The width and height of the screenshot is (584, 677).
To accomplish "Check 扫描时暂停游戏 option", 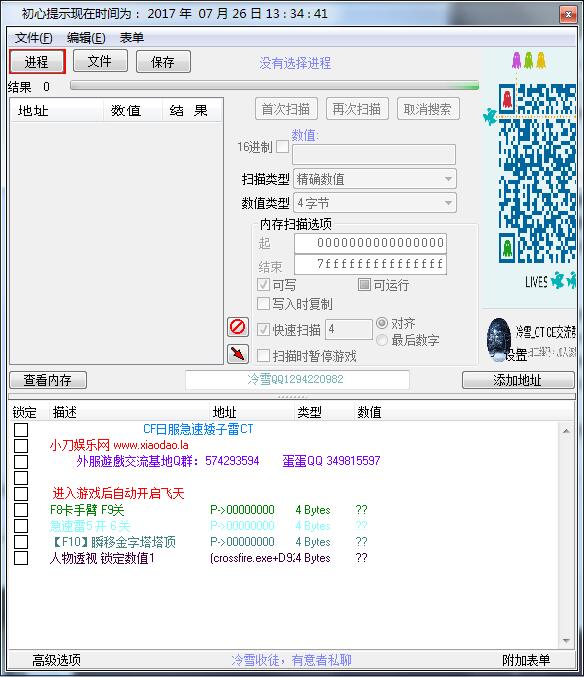I will [263, 356].
